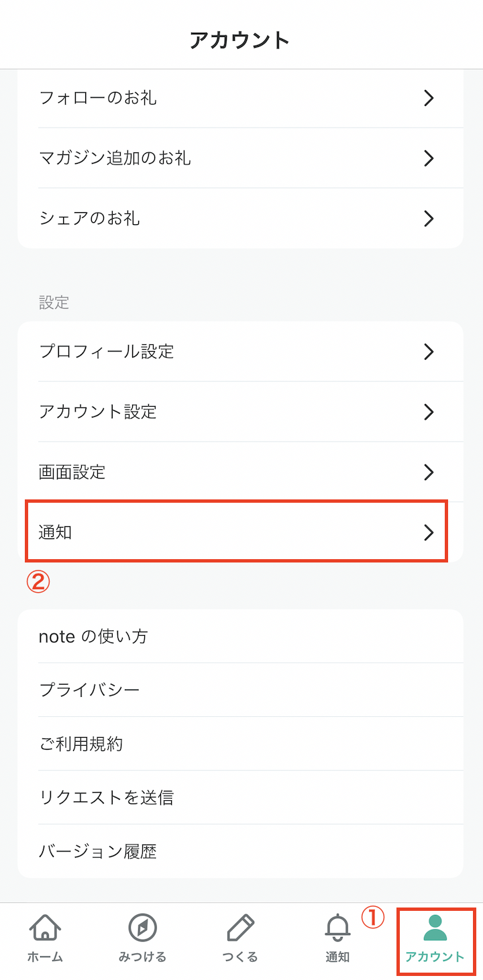This screenshot has height=980, width=483.
Task: Tap the chevron beside シェアのお礼
Action: tap(429, 219)
